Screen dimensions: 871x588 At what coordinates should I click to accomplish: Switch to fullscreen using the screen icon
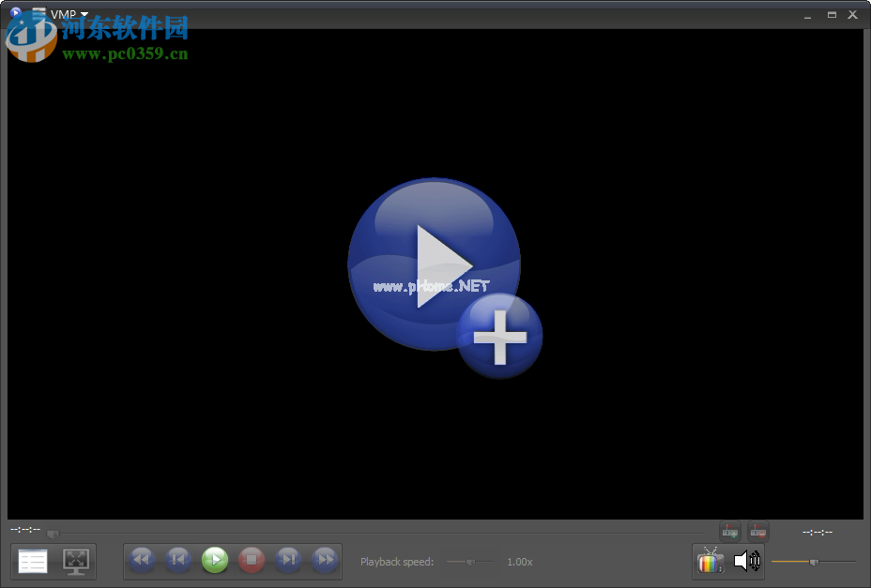[x=76, y=562]
